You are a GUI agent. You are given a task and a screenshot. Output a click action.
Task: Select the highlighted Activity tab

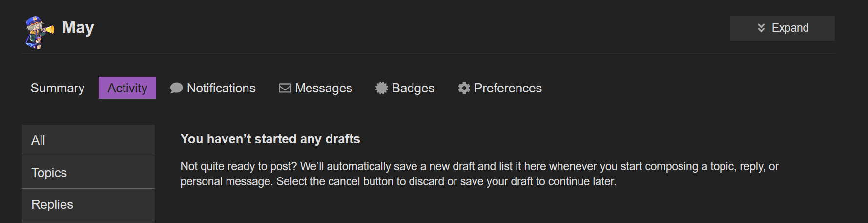[127, 88]
